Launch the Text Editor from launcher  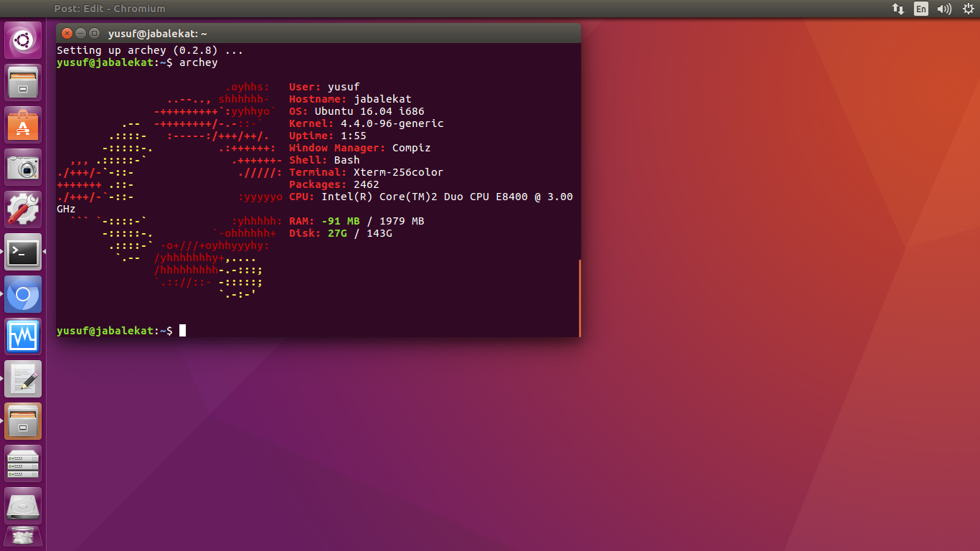click(x=23, y=379)
